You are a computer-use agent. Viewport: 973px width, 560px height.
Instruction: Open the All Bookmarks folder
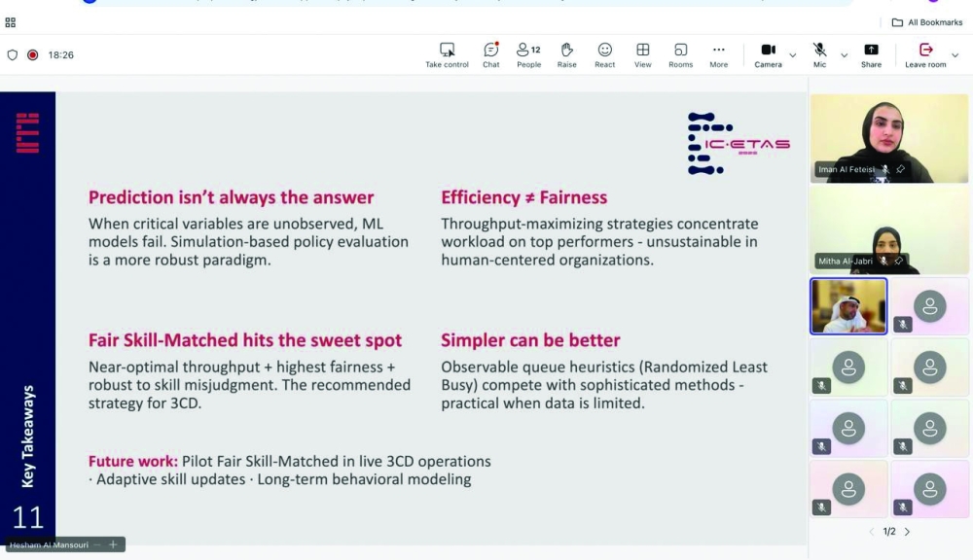[x=927, y=22]
